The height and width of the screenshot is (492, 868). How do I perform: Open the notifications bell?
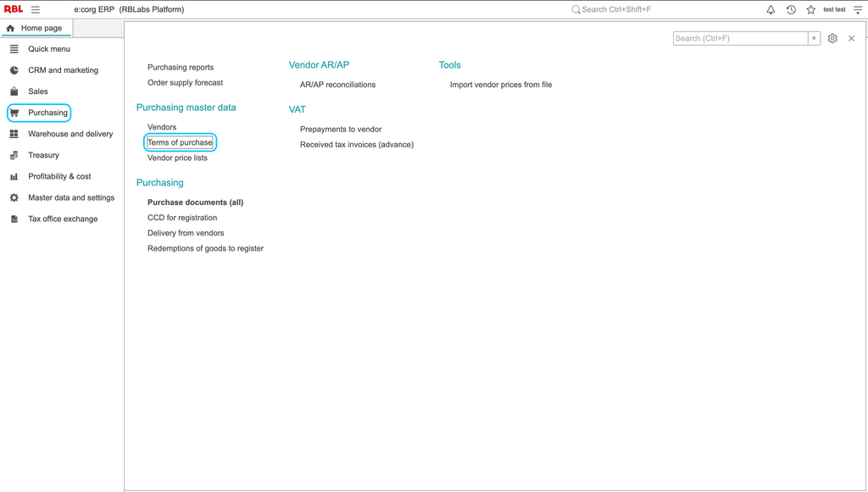pos(771,9)
